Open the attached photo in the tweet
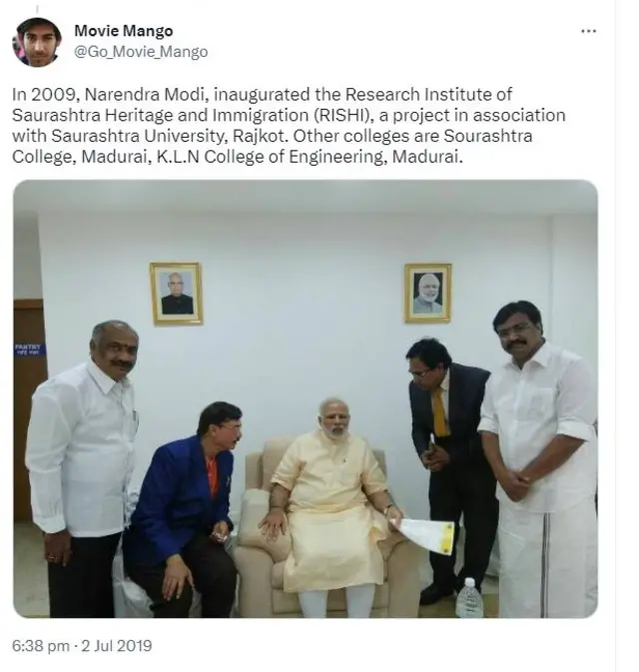The height and width of the screenshot is (672, 639). click(x=306, y=398)
